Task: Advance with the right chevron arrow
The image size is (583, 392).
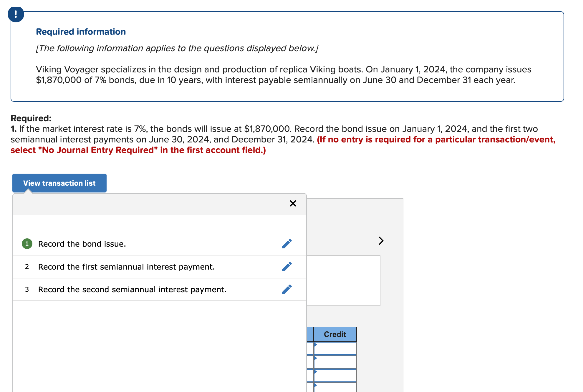Action: (x=381, y=241)
